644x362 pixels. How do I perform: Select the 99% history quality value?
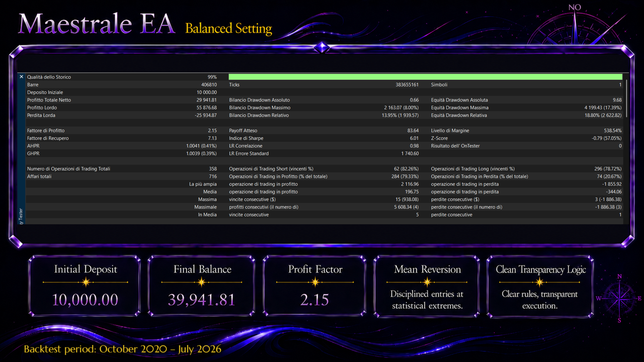pos(212,77)
